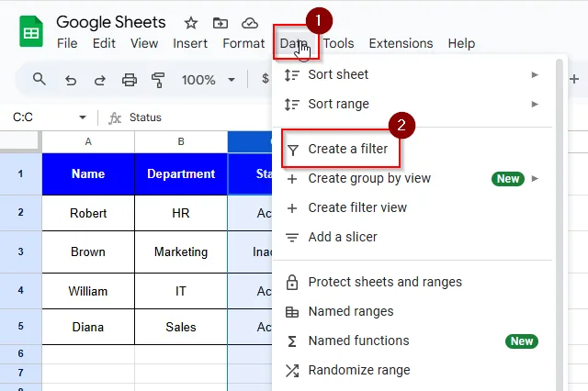Open the name box dropdown arrow
This screenshot has height=391, width=588.
(83, 117)
